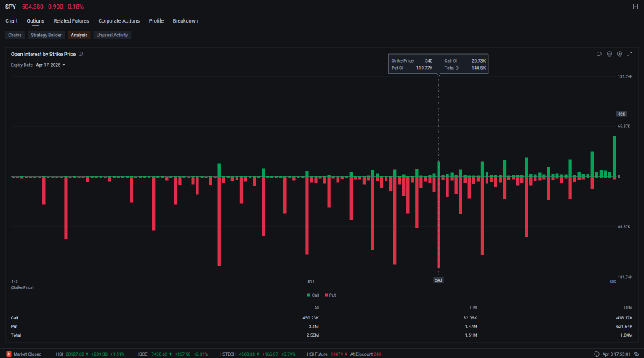Click the refresh icon in the status bar
Viewport: 644px width, 358px height.
[597, 354]
